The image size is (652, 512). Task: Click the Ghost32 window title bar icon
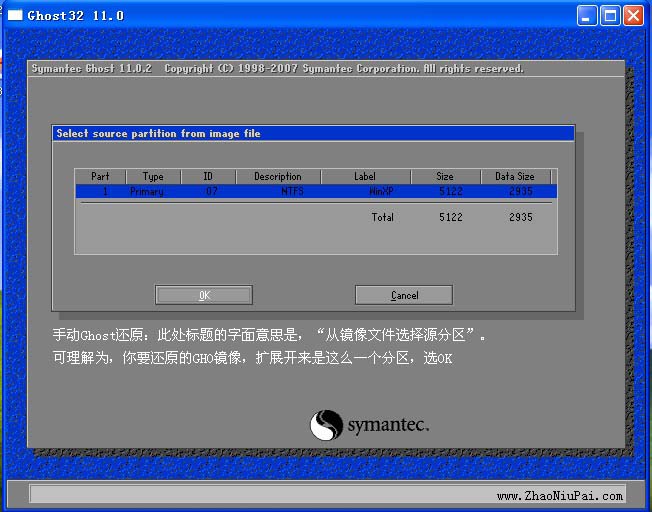(x=15, y=15)
